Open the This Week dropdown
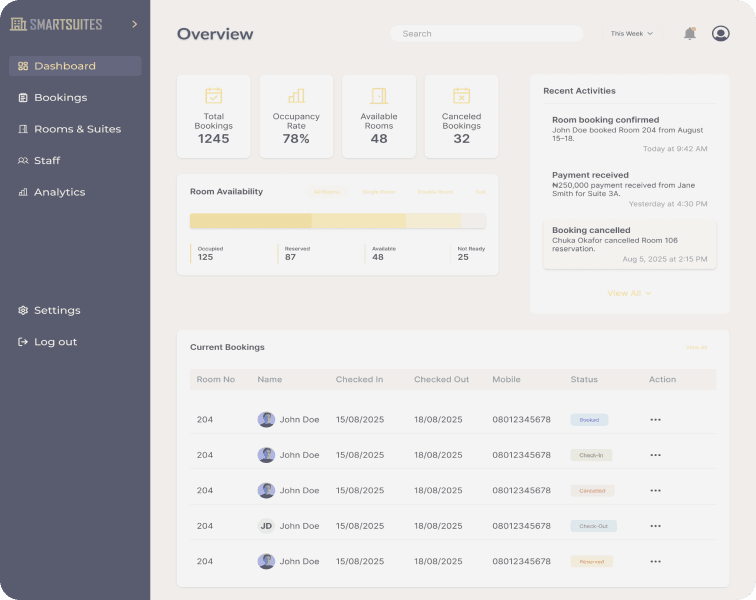Viewport: 756px width, 600px height. tap(631, 34)
